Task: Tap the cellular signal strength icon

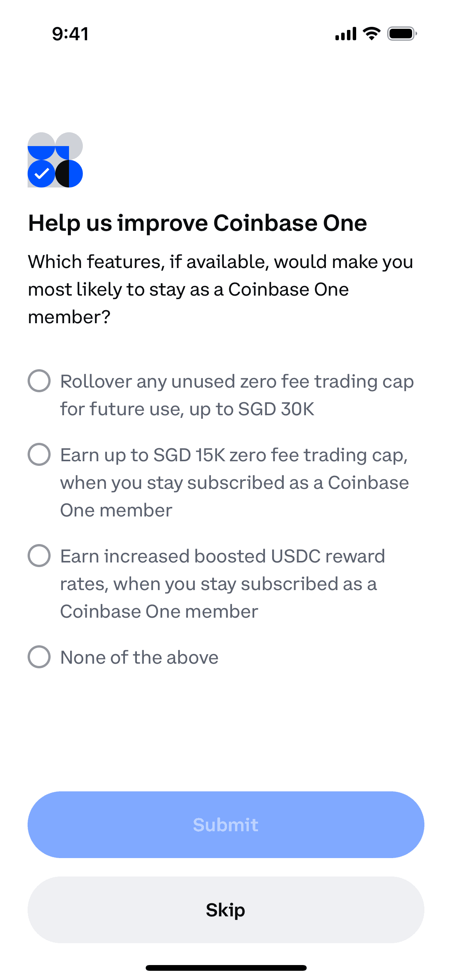Action: [345, 34]
